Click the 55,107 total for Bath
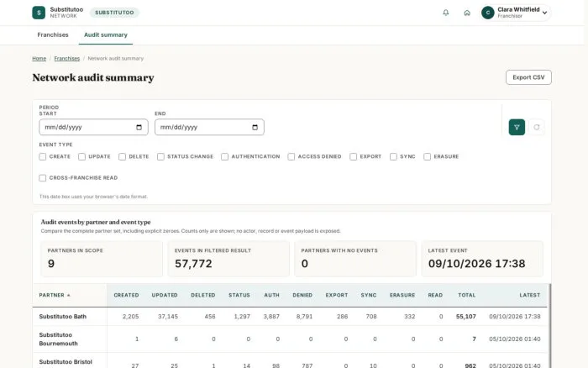 pos(465,317)
